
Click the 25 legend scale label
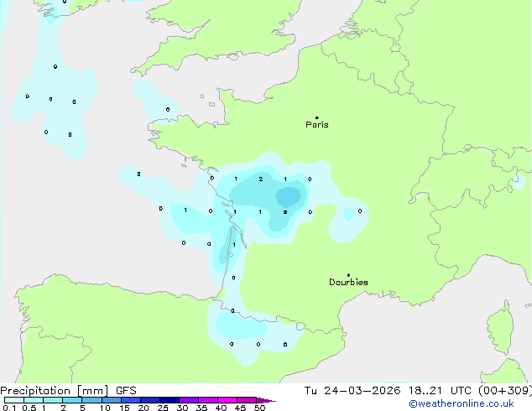(163, 408)
